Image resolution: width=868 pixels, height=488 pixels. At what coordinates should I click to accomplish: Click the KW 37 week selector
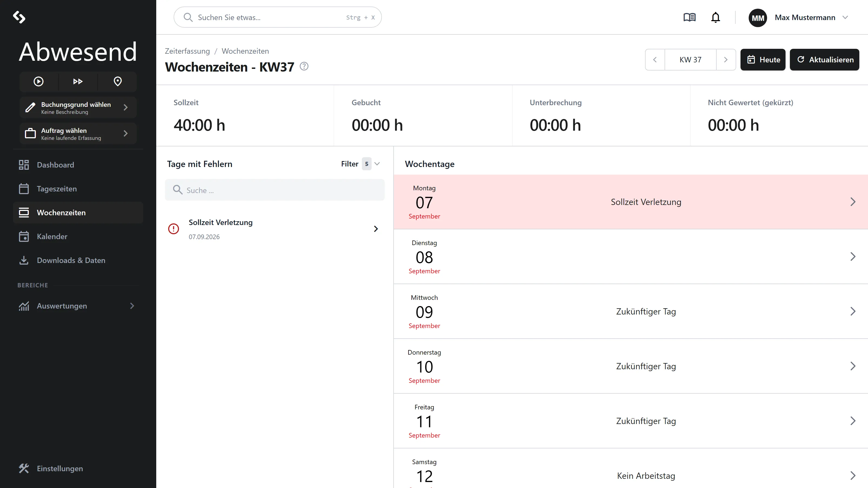coord(690,60)
